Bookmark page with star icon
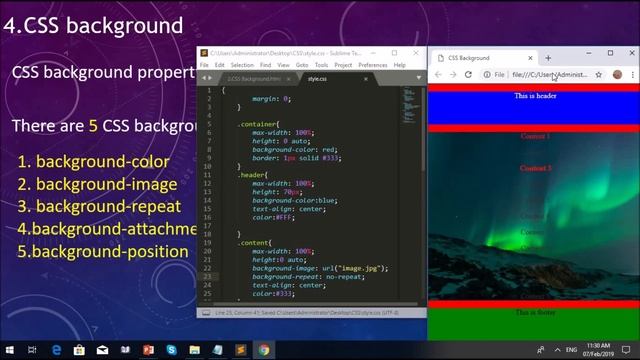 tap(599, 75)
